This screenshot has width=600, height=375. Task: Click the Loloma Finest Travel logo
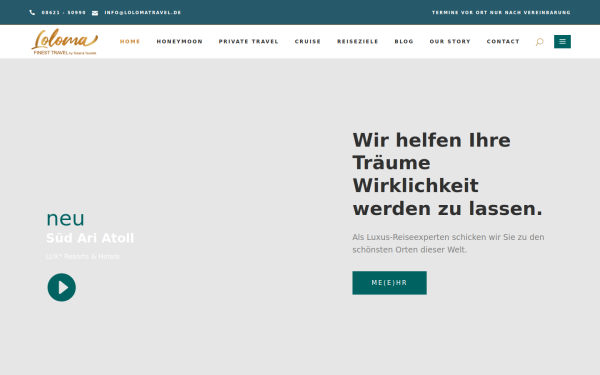pyautogui.click(x=65, y=42)
